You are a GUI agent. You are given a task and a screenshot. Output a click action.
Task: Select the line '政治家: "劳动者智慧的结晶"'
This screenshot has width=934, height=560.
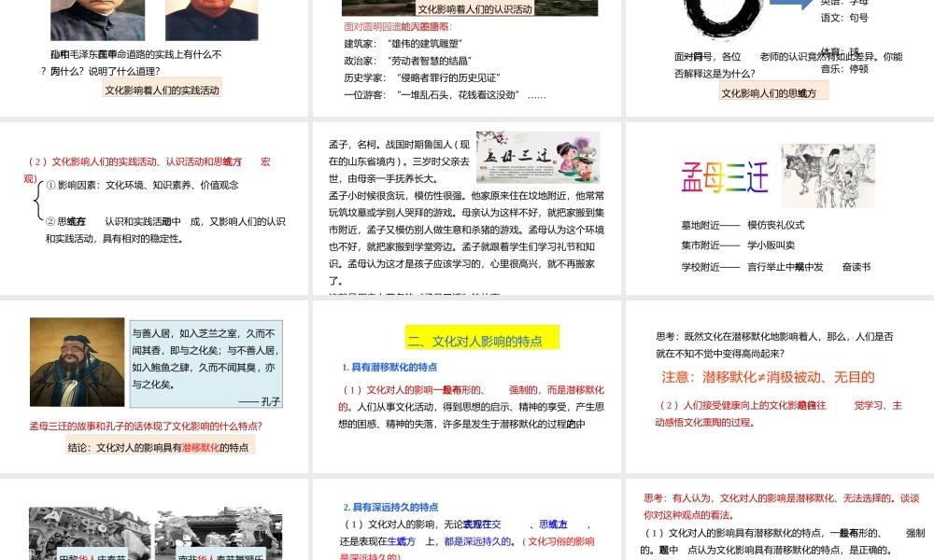point(407,61)
